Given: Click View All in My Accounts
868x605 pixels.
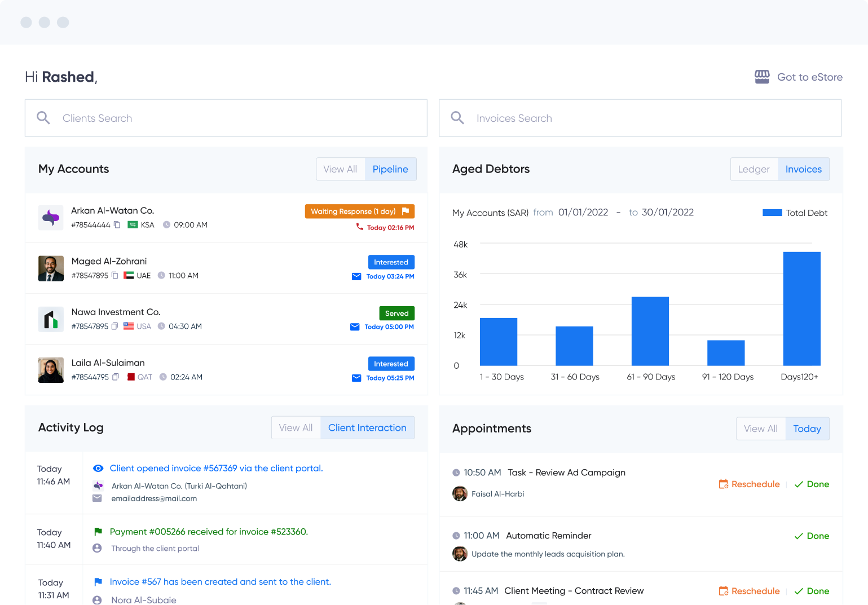Looking at the screenshot, I should (341, 169).
